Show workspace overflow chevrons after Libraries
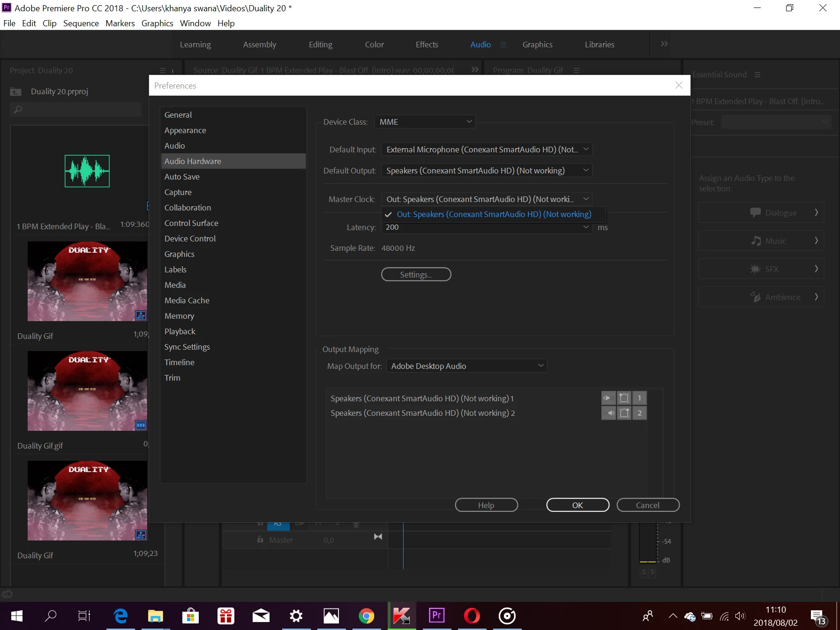 (664, 44)
